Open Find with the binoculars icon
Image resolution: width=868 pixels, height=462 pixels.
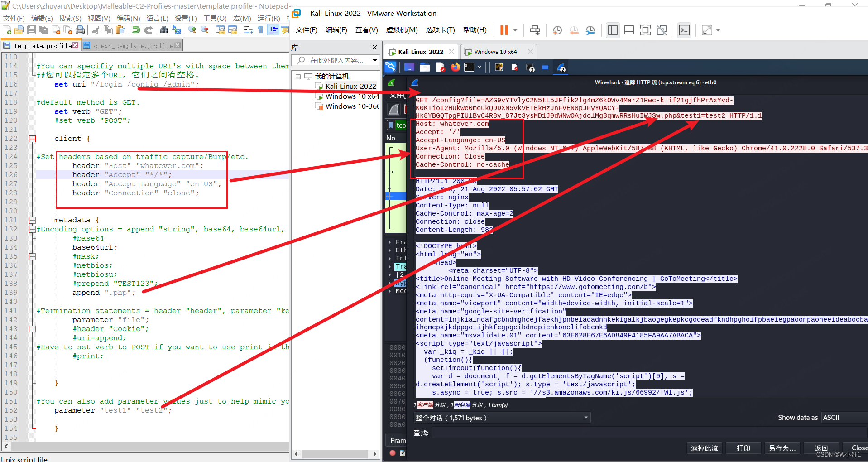point(164,30)
